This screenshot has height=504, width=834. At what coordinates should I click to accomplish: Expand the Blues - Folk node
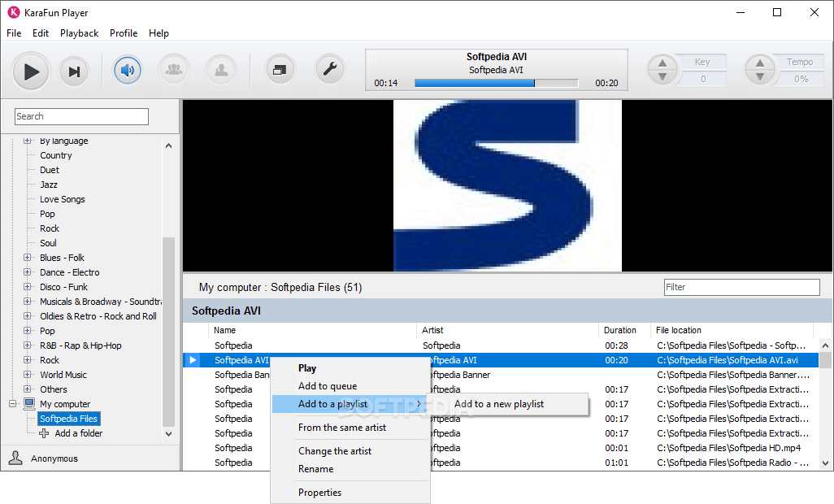28,258
